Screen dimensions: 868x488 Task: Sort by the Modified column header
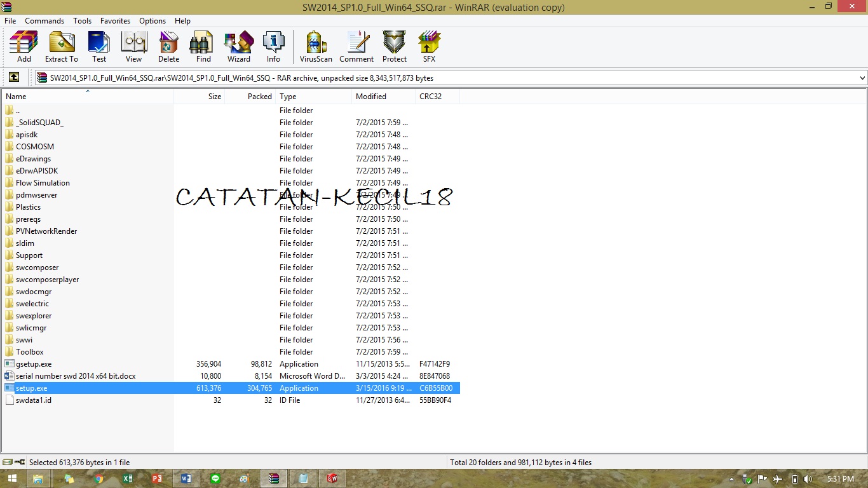click(383, 97)
